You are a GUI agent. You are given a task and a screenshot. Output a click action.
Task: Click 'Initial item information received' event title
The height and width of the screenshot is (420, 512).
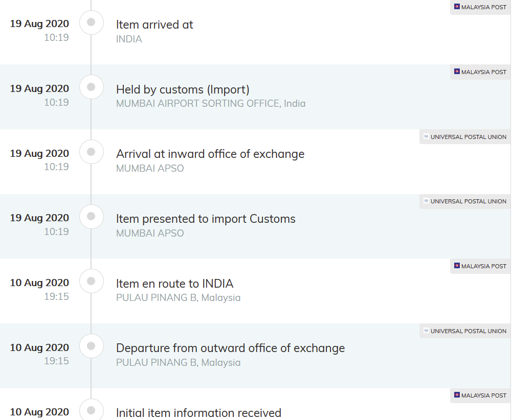click(x=198, y=413)
